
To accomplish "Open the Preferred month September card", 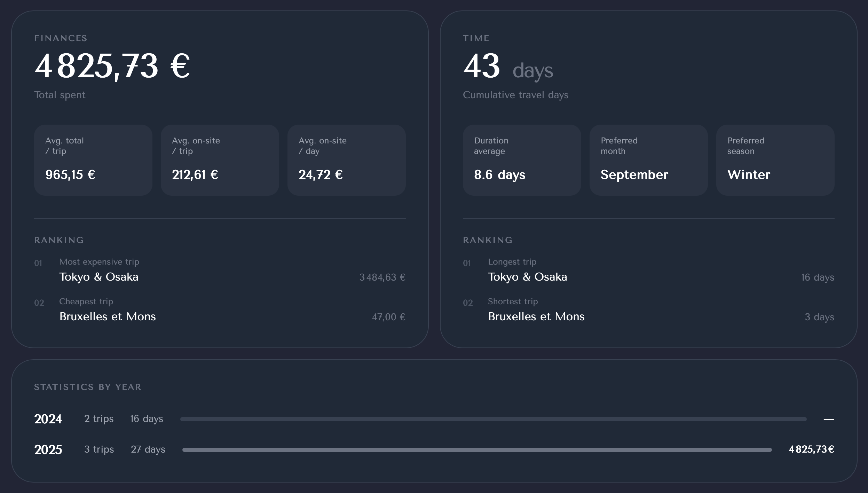I will click(x=648, y=160).
